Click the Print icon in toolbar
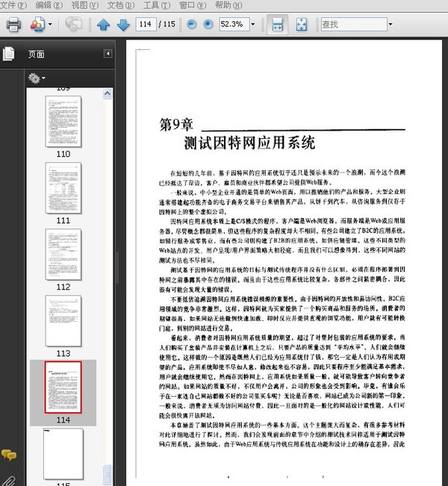Screen dimensions: 448x486 (x=13, y=25)
